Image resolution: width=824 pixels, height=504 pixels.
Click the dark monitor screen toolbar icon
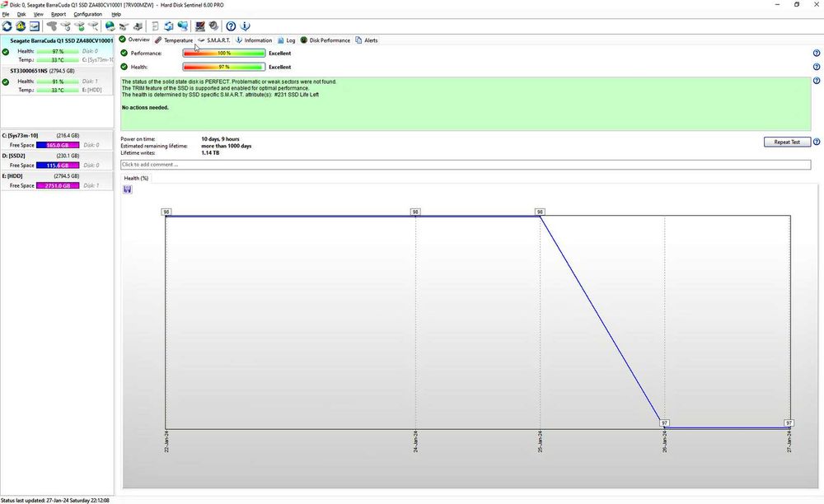(x=199, y=26)
